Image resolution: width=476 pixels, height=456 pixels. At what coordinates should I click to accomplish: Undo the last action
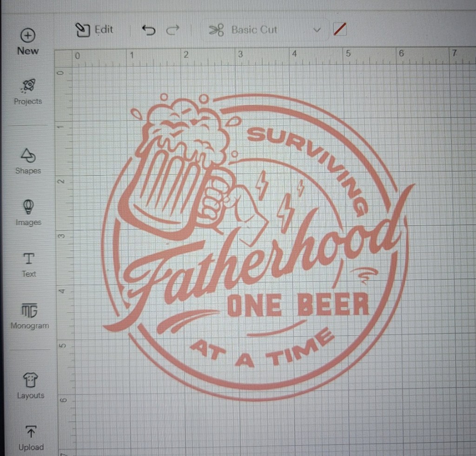(148, 30)
